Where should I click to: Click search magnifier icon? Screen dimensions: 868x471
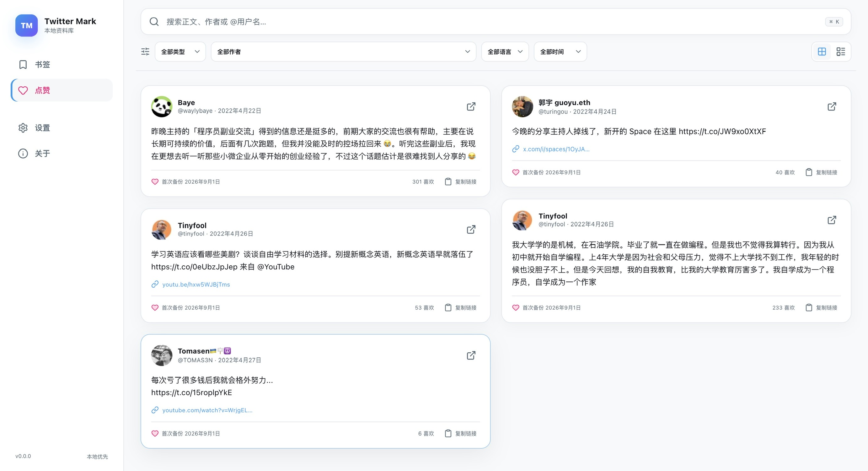point(154,22)
